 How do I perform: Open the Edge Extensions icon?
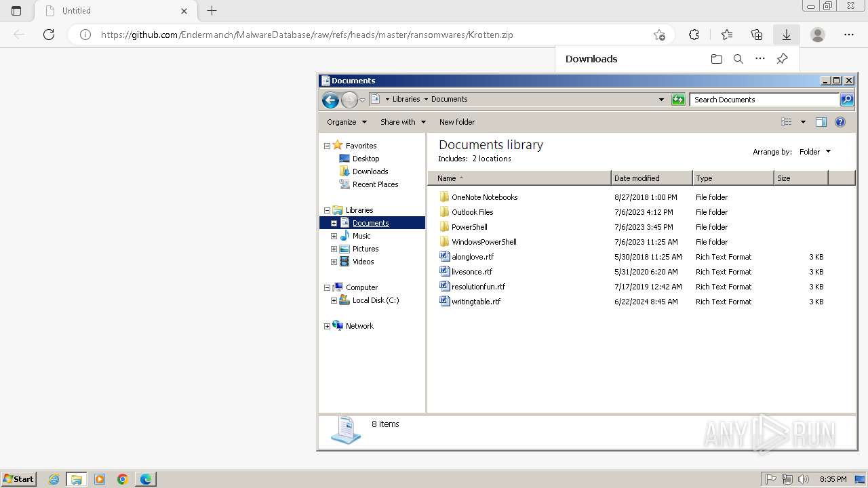point(694,35)
